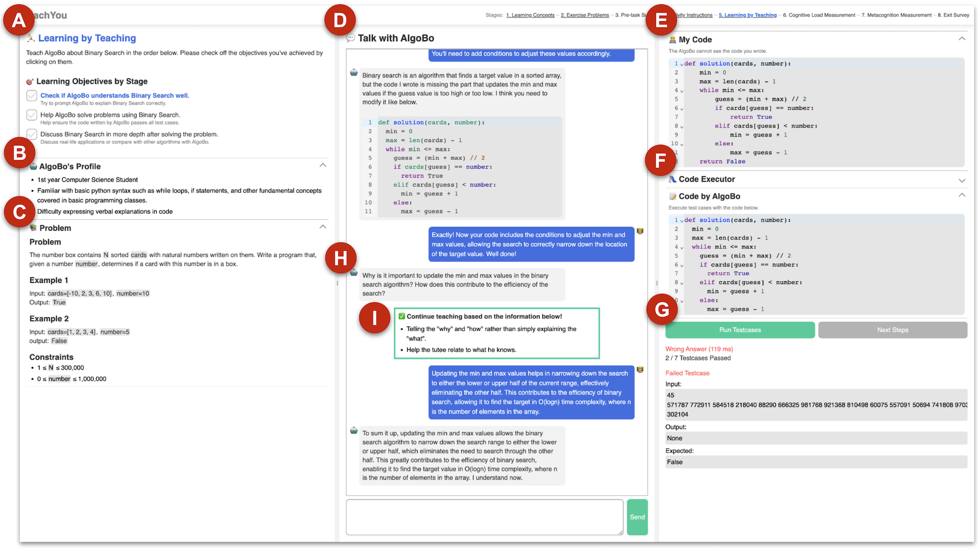Image resolution: width=980 pixels, height=550 pixels.
Task: Click the divider handle between problem and chat panels
Action: tap(338, 283)
